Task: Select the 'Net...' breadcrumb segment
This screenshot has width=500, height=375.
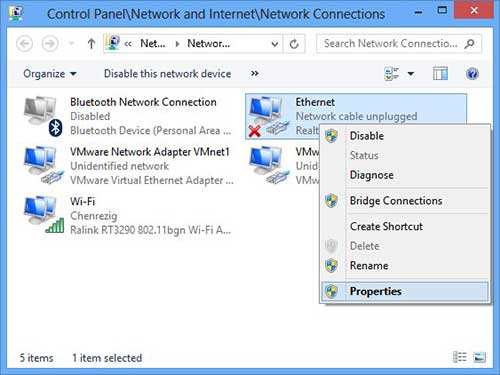Action: [x=153, y=43]
